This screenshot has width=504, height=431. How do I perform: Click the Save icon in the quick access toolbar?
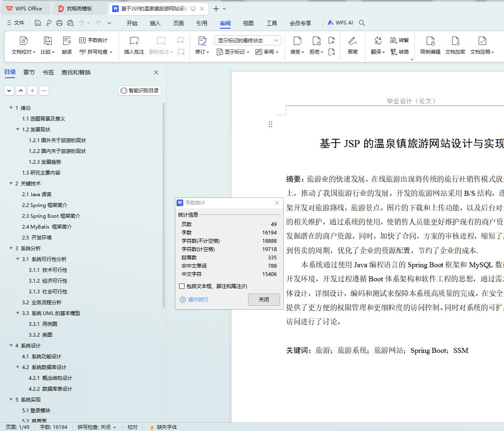(38, 23)
